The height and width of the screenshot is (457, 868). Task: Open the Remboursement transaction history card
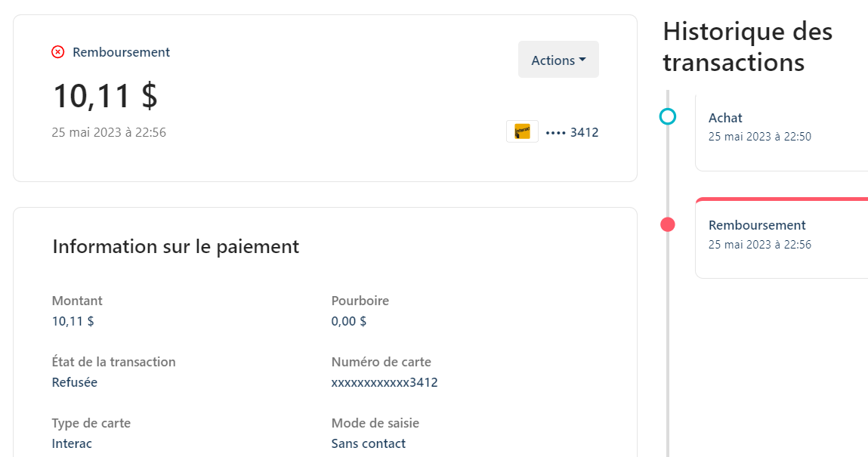[782, 238]
